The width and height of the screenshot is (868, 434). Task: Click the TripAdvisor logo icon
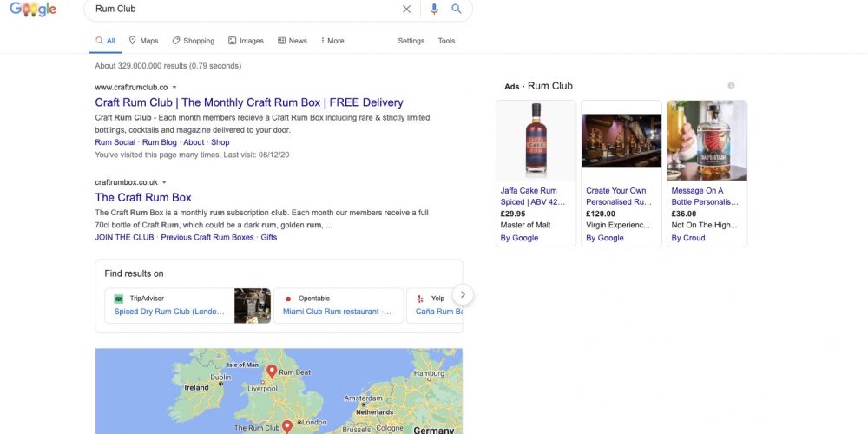(x=118, y=299)
